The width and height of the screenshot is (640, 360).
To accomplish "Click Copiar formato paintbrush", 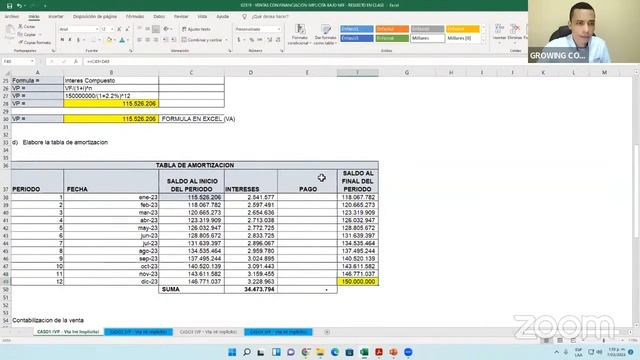I will click(x=35, y=42).
